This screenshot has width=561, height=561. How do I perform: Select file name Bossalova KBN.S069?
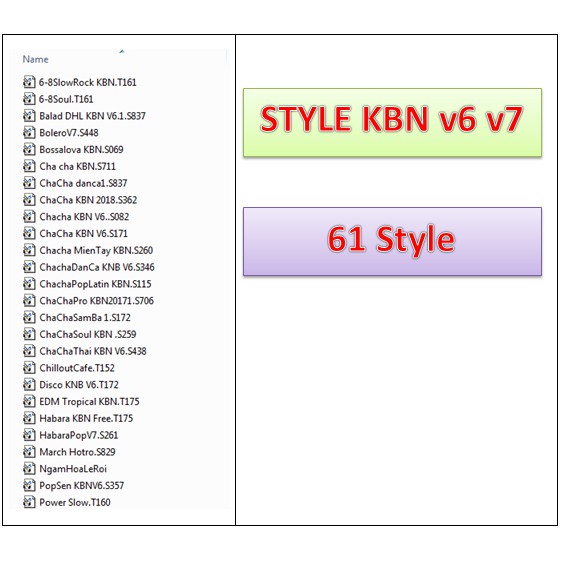click(x=81, y=150)
